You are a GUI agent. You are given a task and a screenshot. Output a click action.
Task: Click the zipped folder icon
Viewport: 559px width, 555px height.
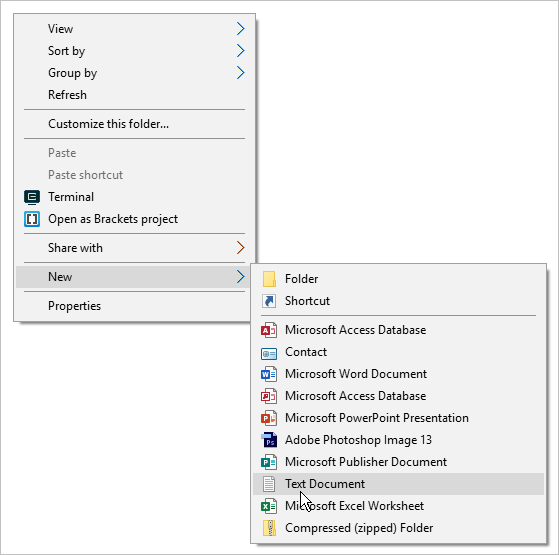[269, 528]
